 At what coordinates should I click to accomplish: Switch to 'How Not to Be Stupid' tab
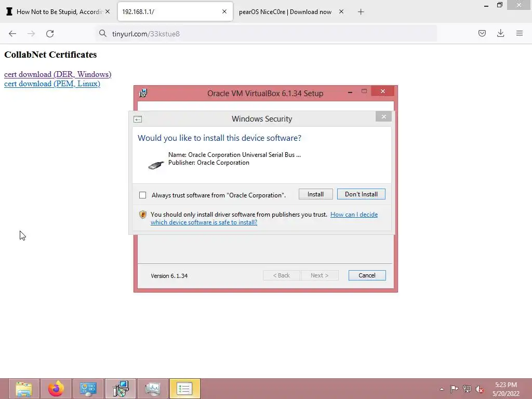click(x=58, y=12)
